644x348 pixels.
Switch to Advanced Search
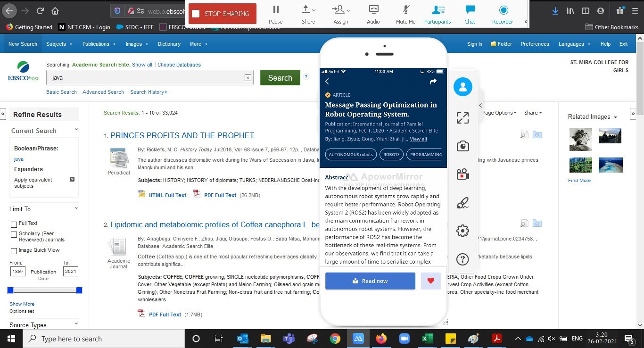(x=103, y=92)
